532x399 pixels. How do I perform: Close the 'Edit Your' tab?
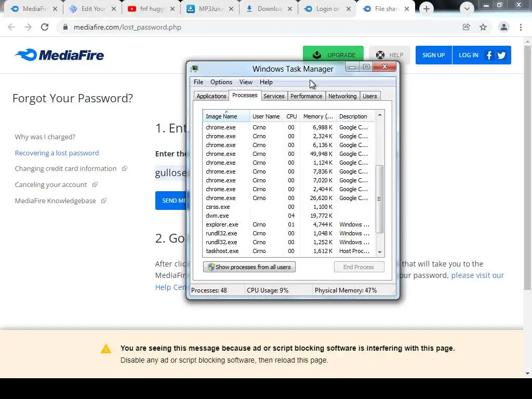pyautogui.click(x=114, y=9)
